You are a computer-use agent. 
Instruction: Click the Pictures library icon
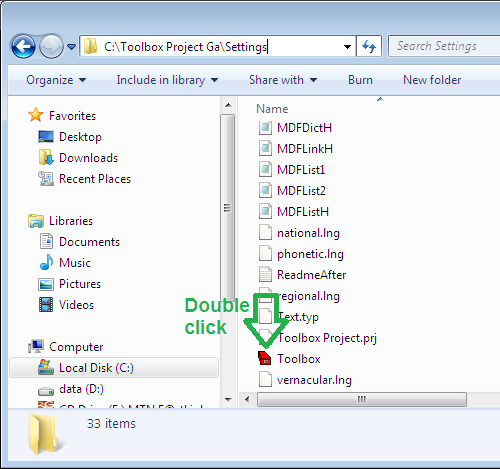46,284
